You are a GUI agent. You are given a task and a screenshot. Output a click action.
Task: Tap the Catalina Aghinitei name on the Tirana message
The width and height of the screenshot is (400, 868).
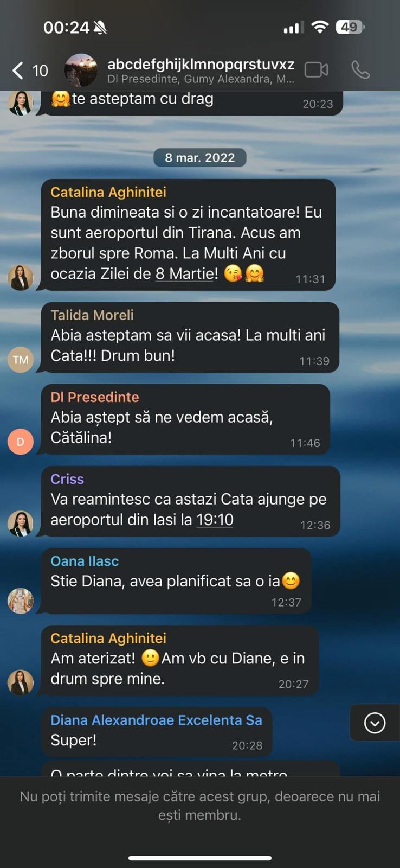(108, 192)
